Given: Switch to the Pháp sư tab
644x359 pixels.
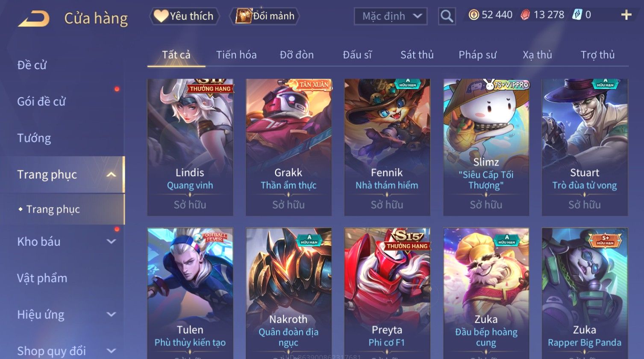Looking at the screenshot, I should (477, 55).
